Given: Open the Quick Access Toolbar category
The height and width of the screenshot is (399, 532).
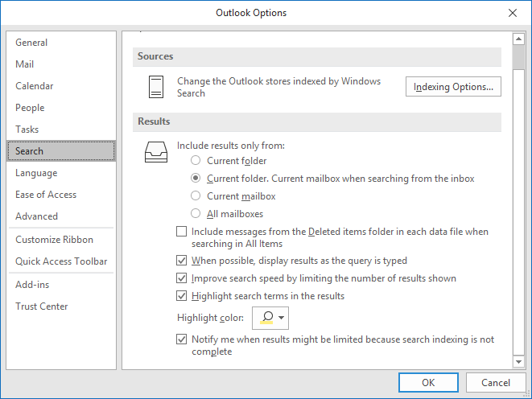Looking at the screenshot, I should pyautogui.click(x=61, y=261).
